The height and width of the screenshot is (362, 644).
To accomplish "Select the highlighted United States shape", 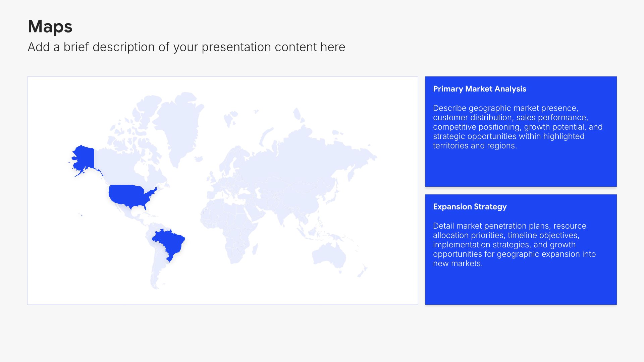I will tap(129, 195).
